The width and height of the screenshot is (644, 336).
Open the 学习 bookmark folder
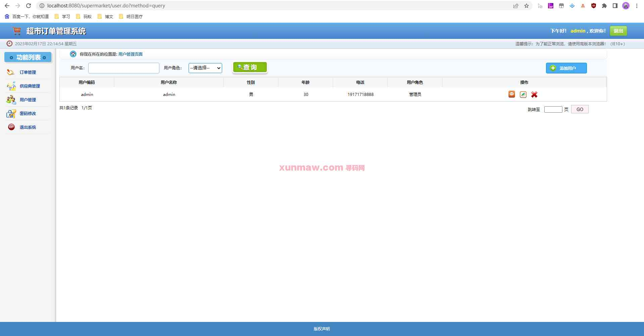click(x=62, y=16)
